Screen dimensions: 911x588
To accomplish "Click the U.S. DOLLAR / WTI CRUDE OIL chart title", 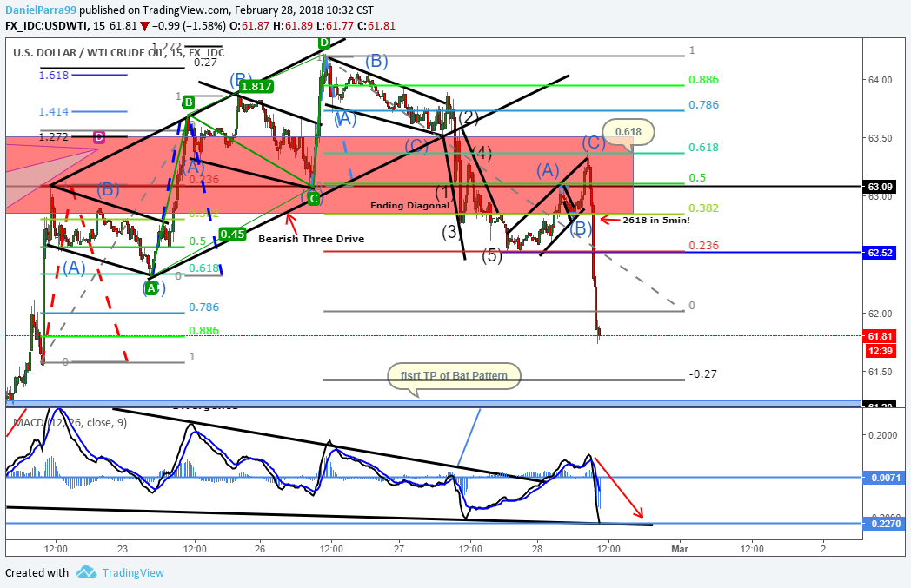I will click(118, 53).
